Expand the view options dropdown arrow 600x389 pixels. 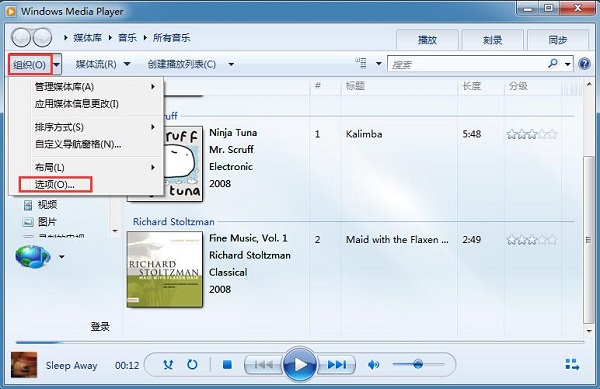point(378,63)
